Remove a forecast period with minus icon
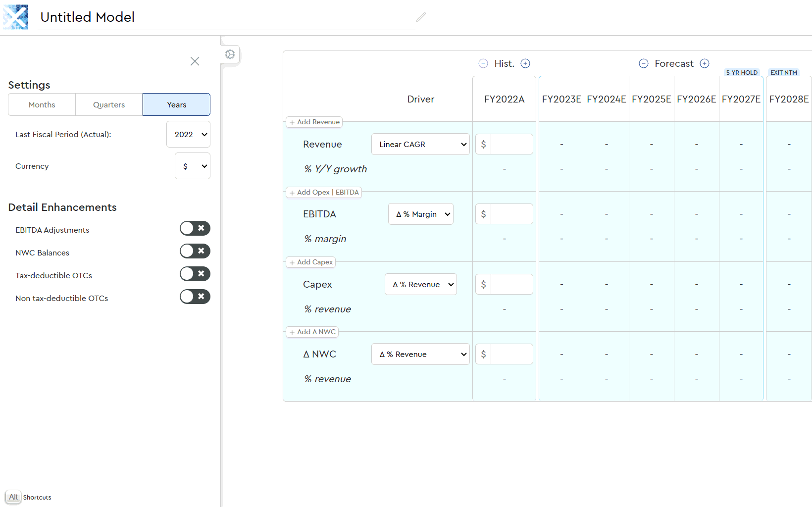Screen dimensions: 812x507 [643, 63]
